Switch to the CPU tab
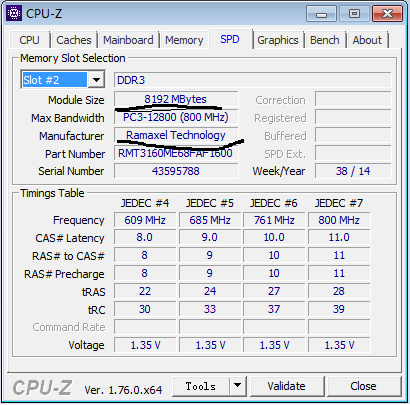 (29, 40)
